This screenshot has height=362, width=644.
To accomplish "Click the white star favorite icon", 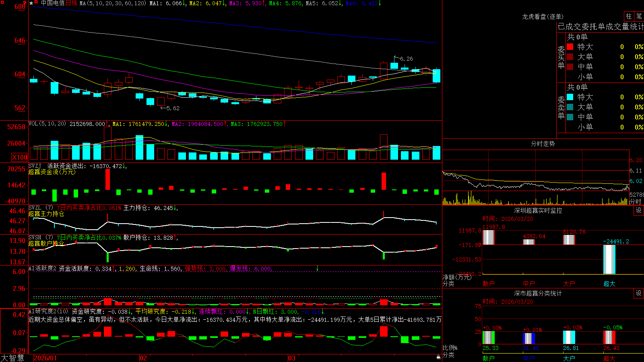I will pos(31,3).
